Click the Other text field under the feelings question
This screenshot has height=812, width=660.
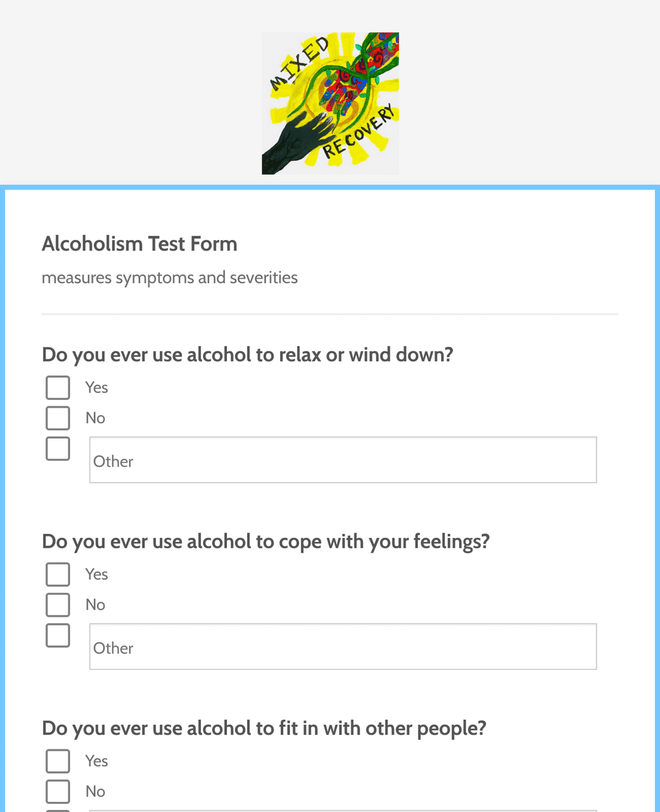pos(343,646)
